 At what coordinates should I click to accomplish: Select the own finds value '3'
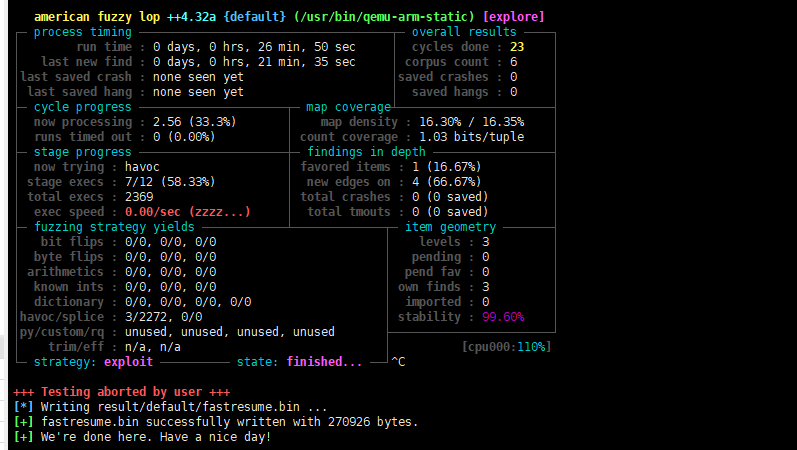click(x=485, y=287)
